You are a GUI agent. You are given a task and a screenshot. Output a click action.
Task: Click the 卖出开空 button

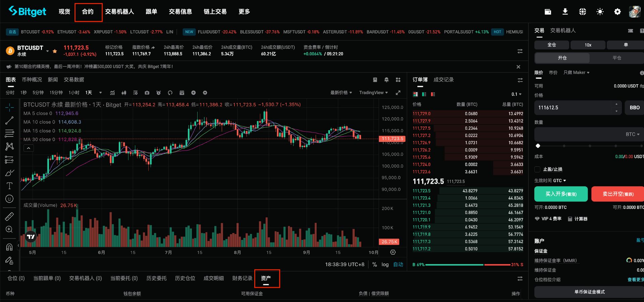[618, 194]
